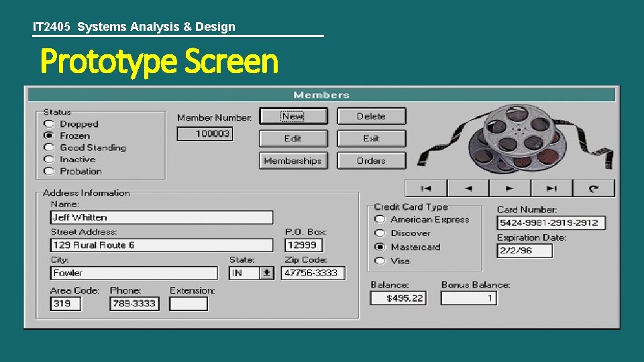This screenshot has height=362, width=644.
Task: Select the Good Standing status option
Action: click(x=49, y=147)
